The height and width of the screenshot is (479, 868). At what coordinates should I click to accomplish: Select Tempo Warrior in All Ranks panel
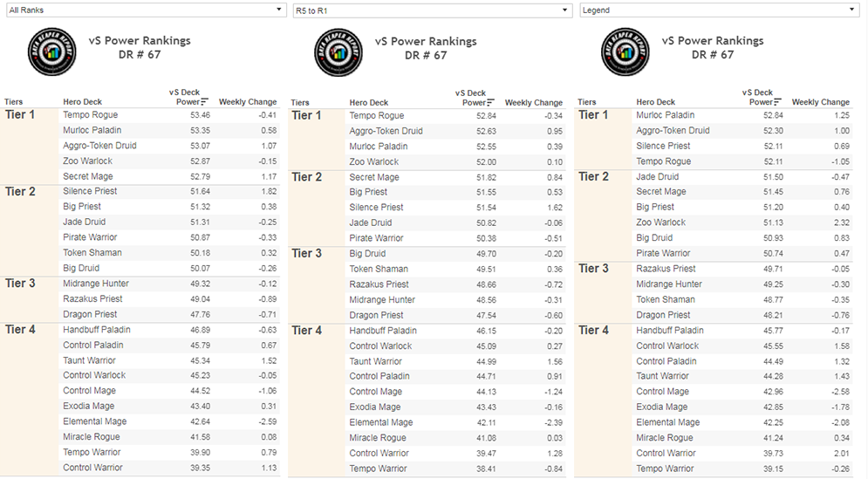pos(92,452)
